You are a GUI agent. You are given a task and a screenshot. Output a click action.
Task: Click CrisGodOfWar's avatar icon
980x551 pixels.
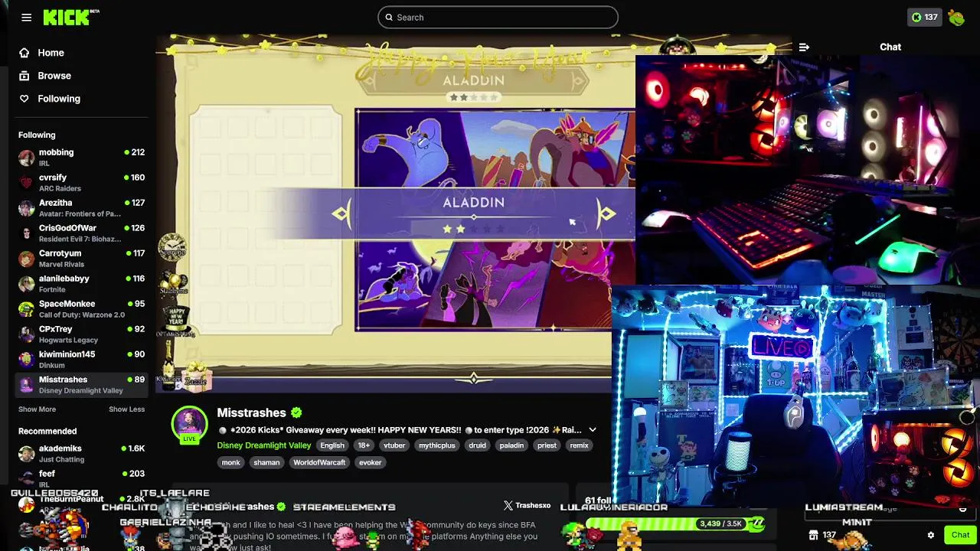pyautogui.click(x=27, y=233)
